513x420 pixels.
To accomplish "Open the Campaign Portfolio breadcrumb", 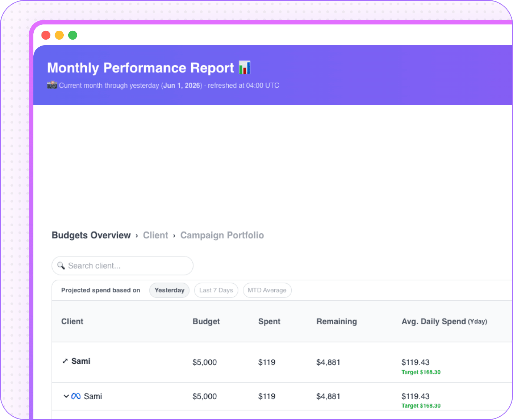I will pyautogui.click(x=222, y=235).
